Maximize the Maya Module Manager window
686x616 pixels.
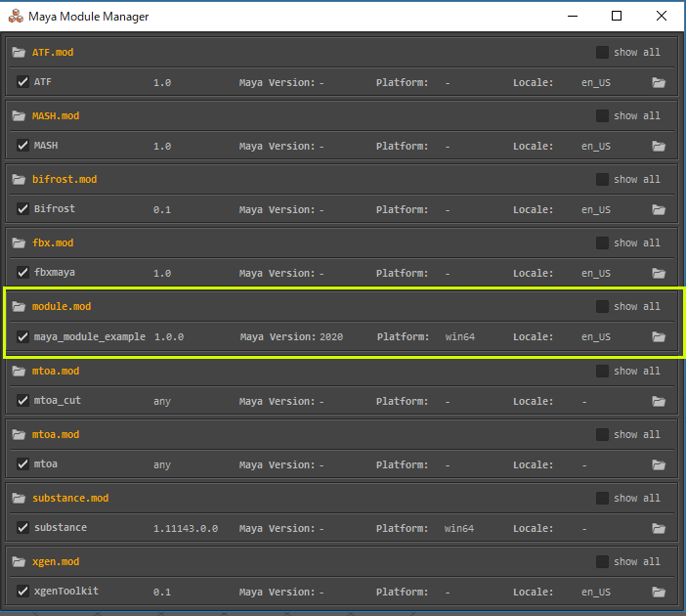coord(617,16)
